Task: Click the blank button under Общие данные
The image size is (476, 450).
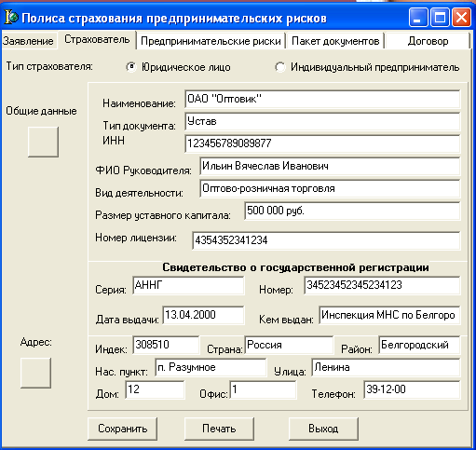Action: pos(43,142)
